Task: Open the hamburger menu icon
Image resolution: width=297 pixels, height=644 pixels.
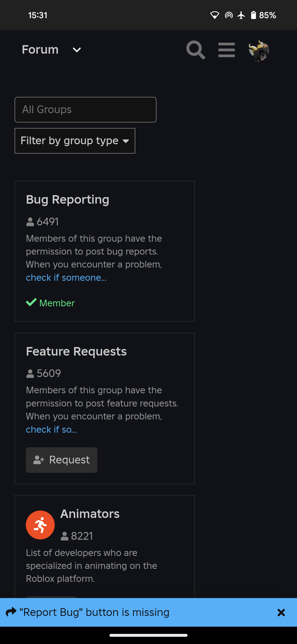Action: tap(227, 50)
